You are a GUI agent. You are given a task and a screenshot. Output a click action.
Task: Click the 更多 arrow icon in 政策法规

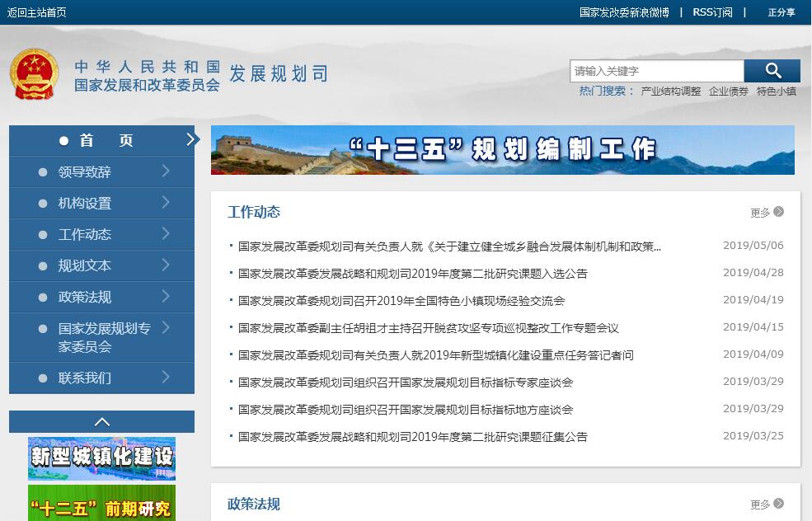pyautogui.click(x=778, y=504)
